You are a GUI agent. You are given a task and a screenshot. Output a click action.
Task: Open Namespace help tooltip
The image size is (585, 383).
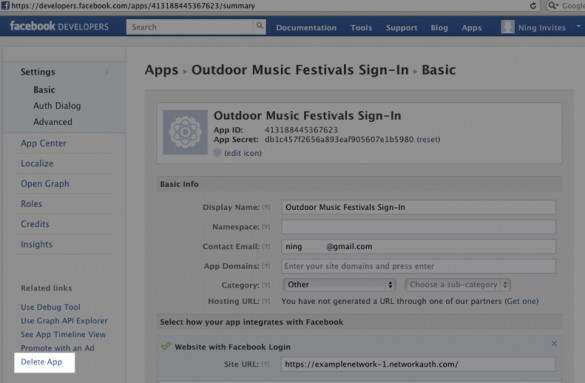(266, 227)
